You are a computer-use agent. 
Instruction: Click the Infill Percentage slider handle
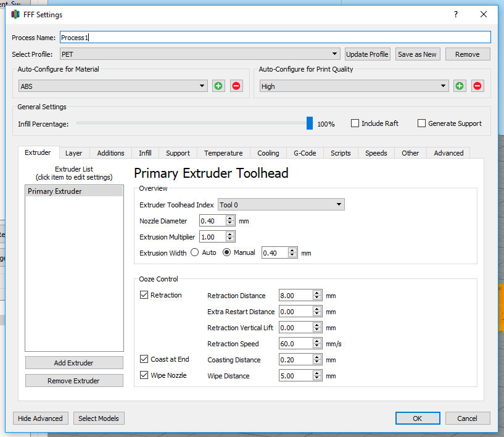coord(310,123)
